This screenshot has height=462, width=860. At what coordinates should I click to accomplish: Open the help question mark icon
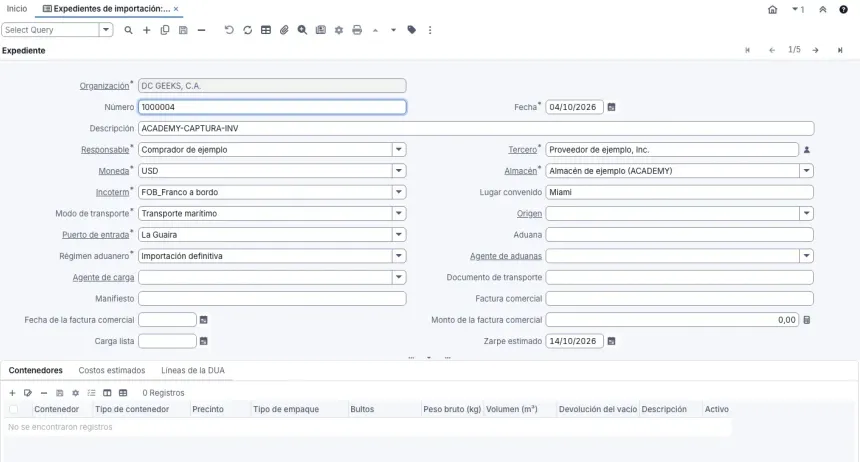844,9
